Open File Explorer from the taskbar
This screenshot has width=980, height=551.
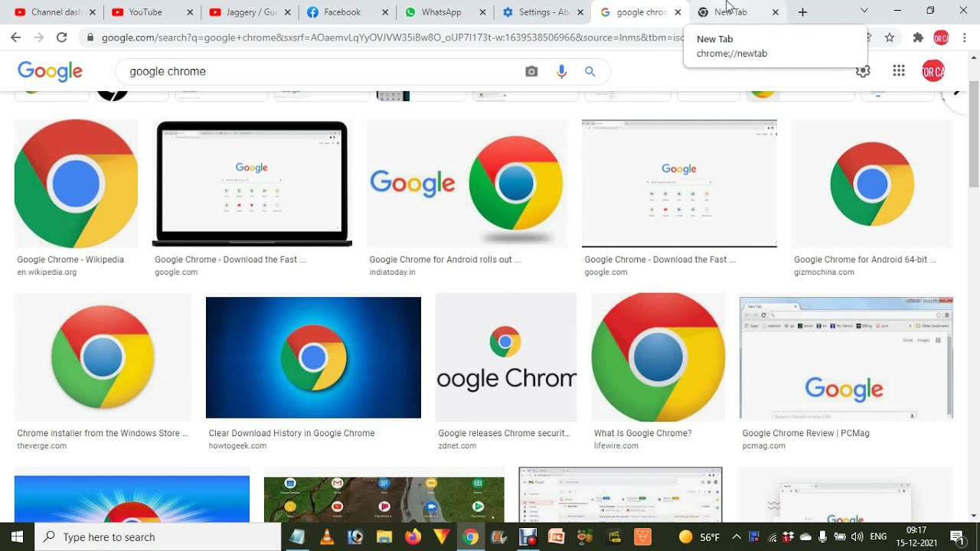tap(384, 536)
